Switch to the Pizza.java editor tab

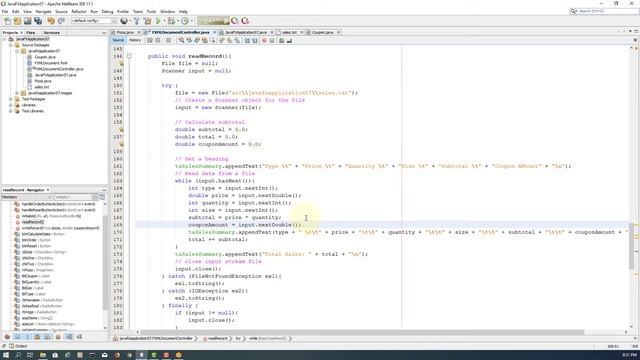pos(125,32)
